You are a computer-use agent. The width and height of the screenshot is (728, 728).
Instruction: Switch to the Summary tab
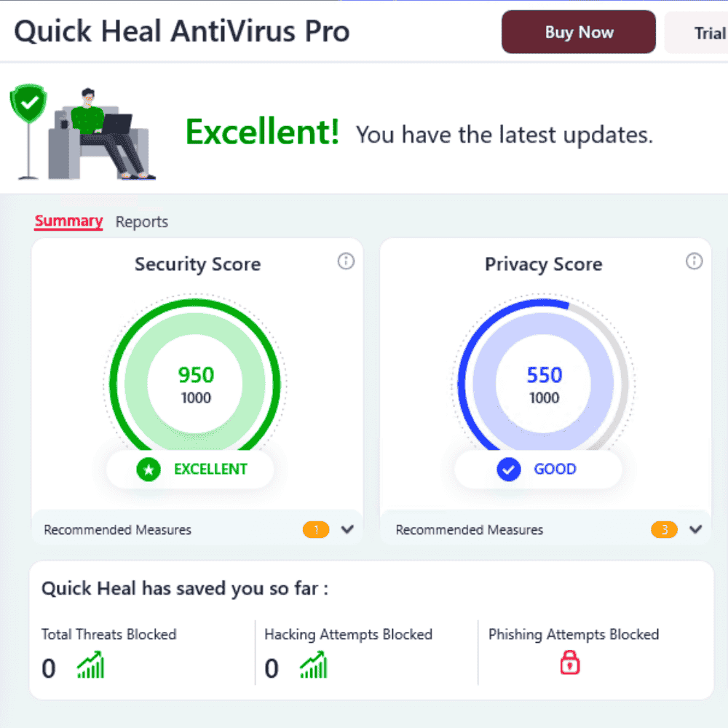click(68, 221)
